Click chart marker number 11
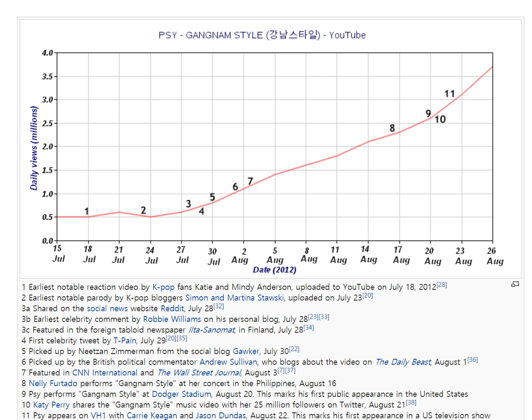 coord(449,94)
